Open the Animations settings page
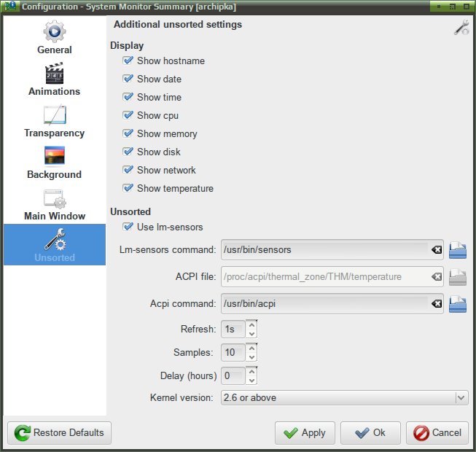The image size is (476, 452). point(55,79)
